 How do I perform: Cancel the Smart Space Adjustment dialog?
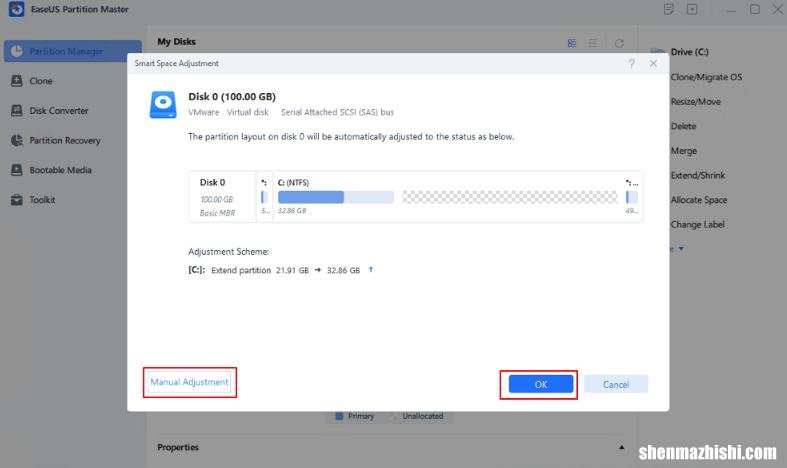[x=616, y=384]
